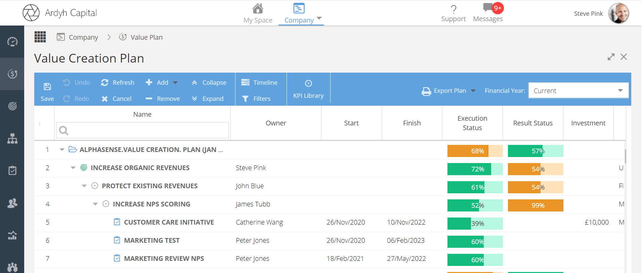This screenshot has width=644, height=273.
Task: Collapse PROTECT EXISTING REVENUES row
Action: [84, 186]
